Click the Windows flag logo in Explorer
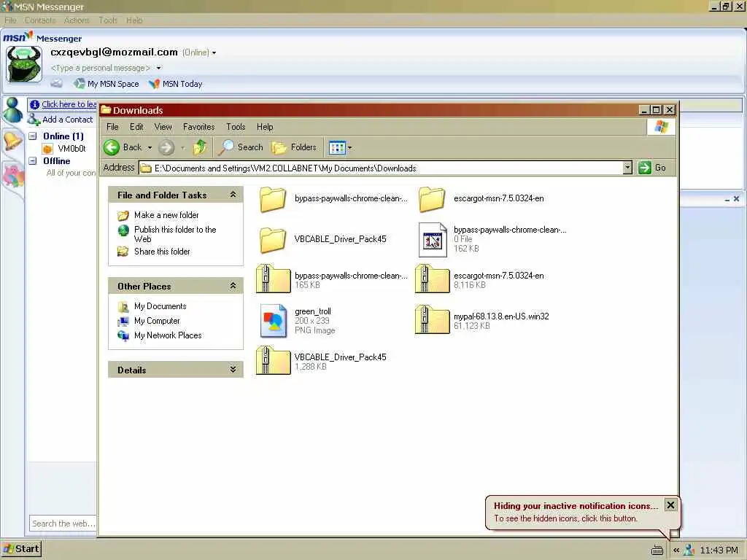Image resolution: width=747 pixels, height=560 pixels. pos(661,127)
